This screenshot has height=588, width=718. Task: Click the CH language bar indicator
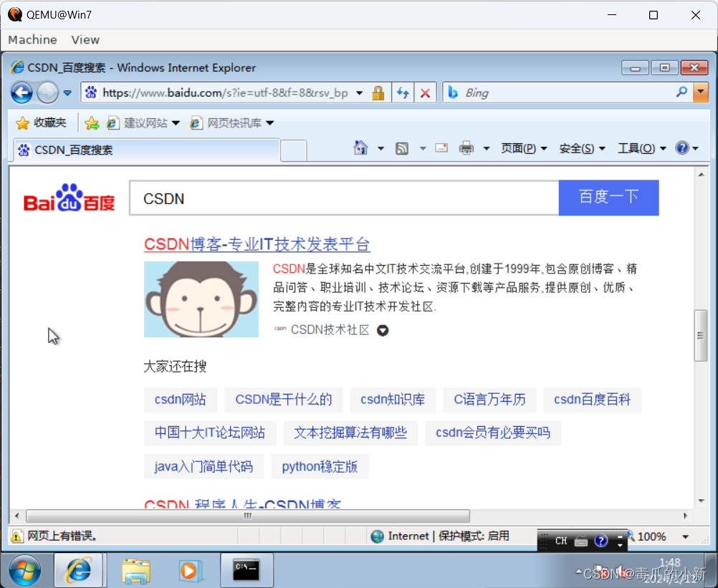[x=561, y=541]
